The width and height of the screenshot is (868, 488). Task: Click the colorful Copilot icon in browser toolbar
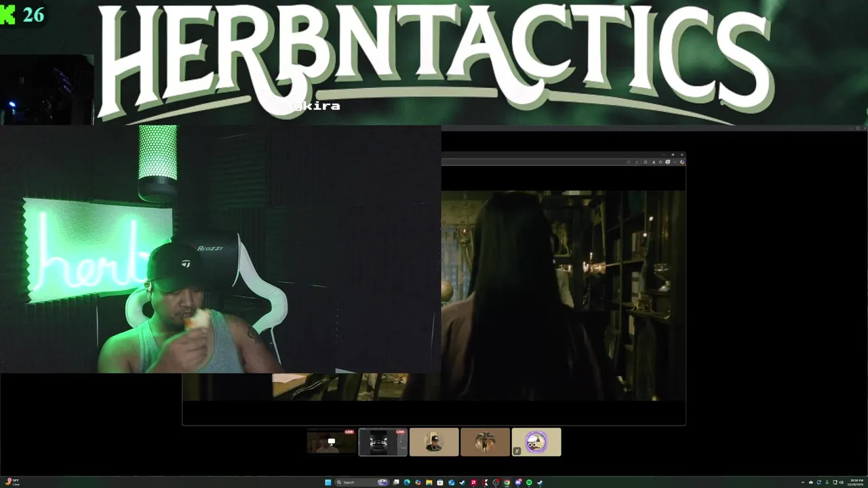coord(682,162)
